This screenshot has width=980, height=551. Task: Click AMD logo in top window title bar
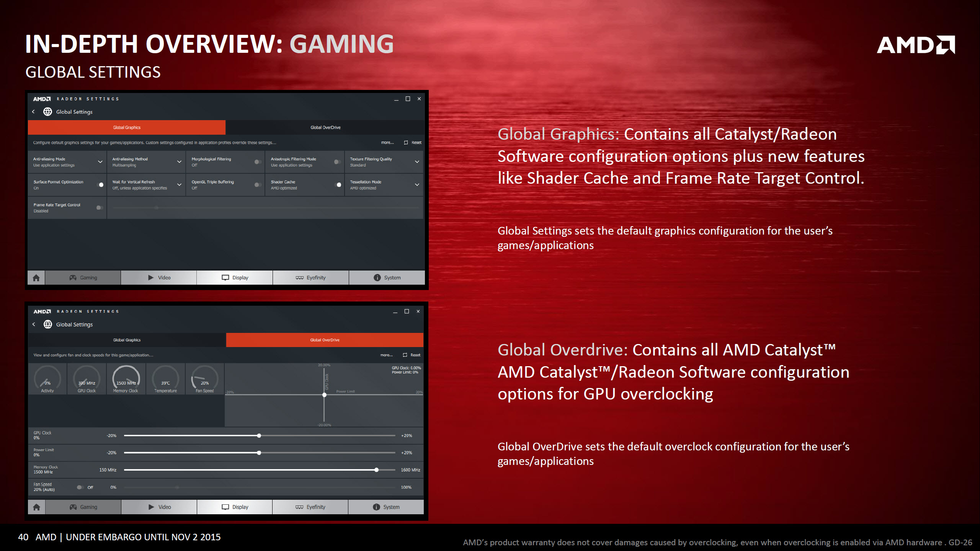[x=42, y=99]
